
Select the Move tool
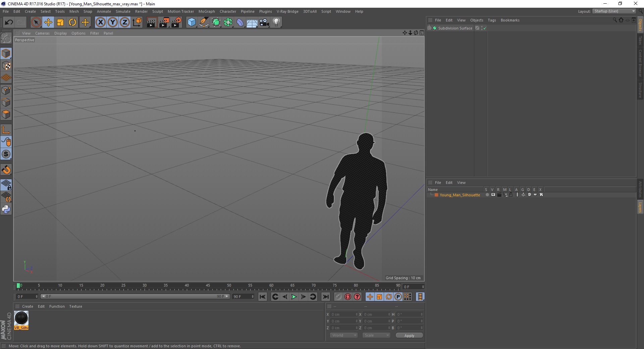[48, 22]
